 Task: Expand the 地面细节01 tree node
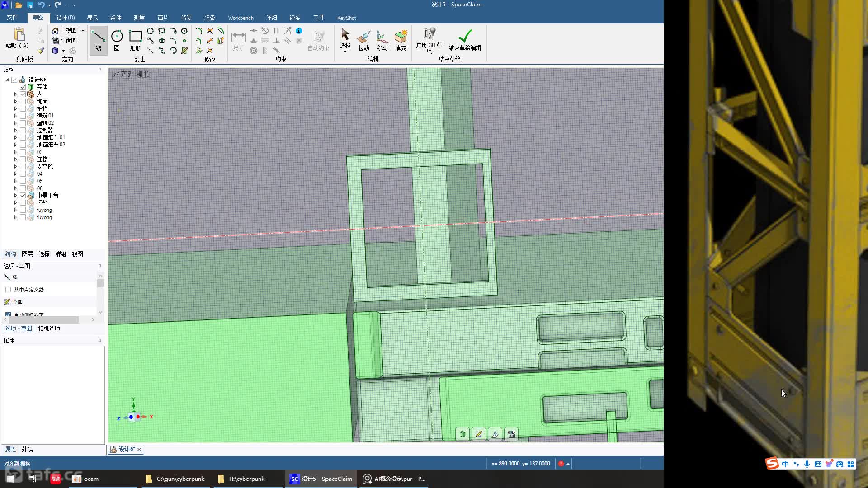[x=15, y=137]
